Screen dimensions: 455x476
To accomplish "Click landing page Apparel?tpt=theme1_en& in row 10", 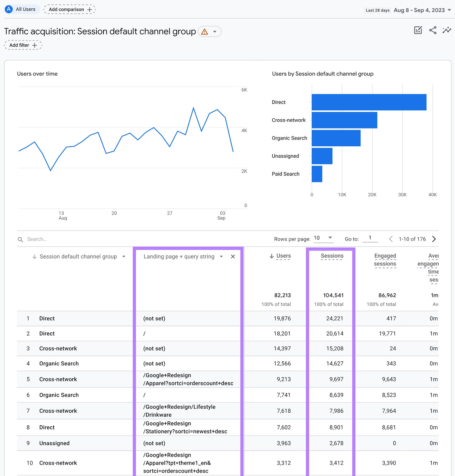I will (x=177, y=463).
